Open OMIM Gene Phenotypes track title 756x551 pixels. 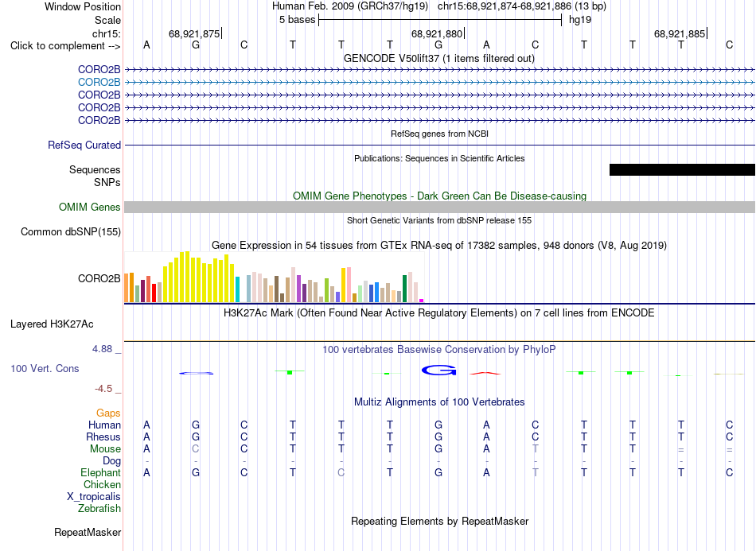pos(439,196)
